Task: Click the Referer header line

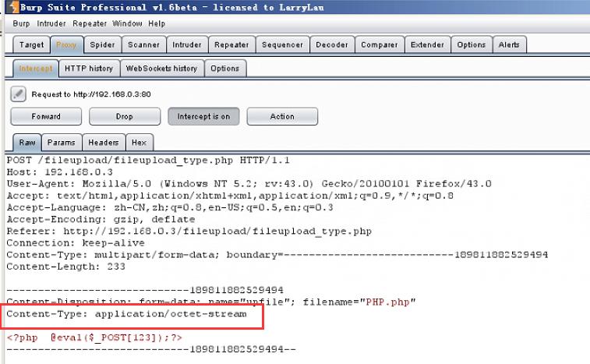Action: pyautogui.click(x=189, y=231)
